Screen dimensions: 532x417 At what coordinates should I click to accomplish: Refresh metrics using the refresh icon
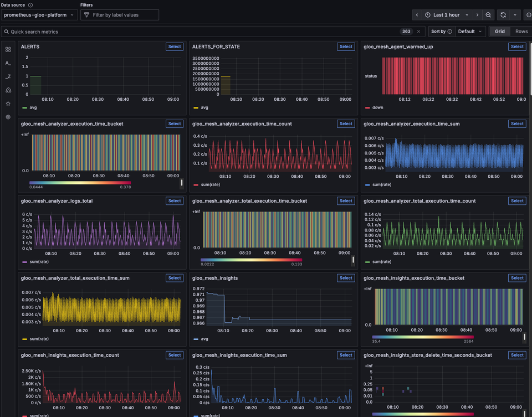[503, 15]
